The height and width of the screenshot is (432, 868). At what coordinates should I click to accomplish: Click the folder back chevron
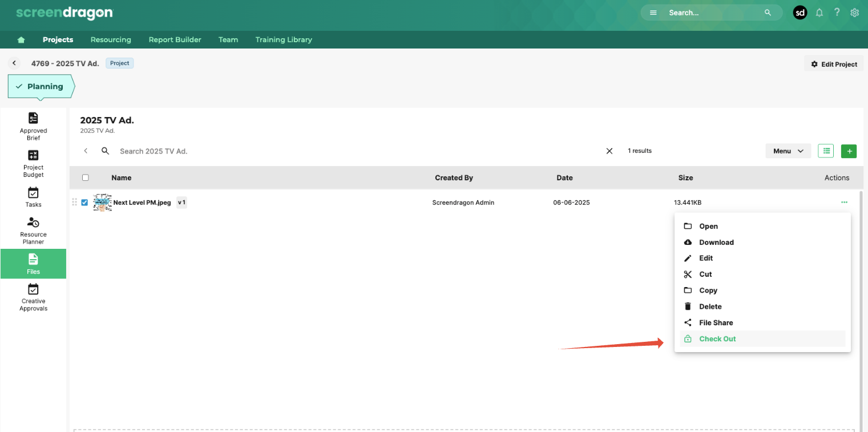(86, 151)
